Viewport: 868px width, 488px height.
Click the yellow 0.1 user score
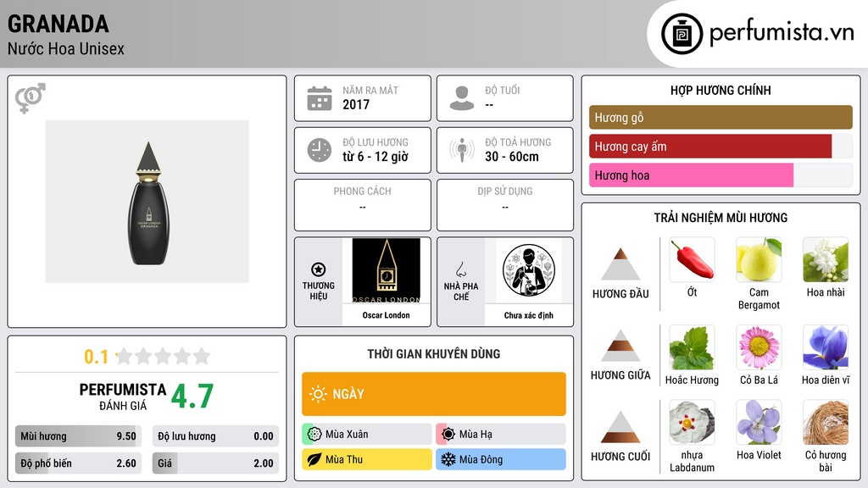pyautogui.click(x=97, y=357)
